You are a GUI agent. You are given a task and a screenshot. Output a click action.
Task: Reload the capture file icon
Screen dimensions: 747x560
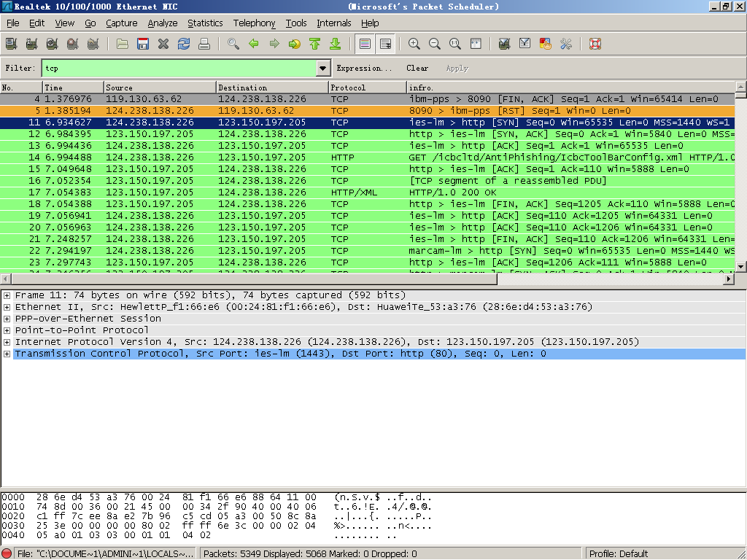point(184,44)
